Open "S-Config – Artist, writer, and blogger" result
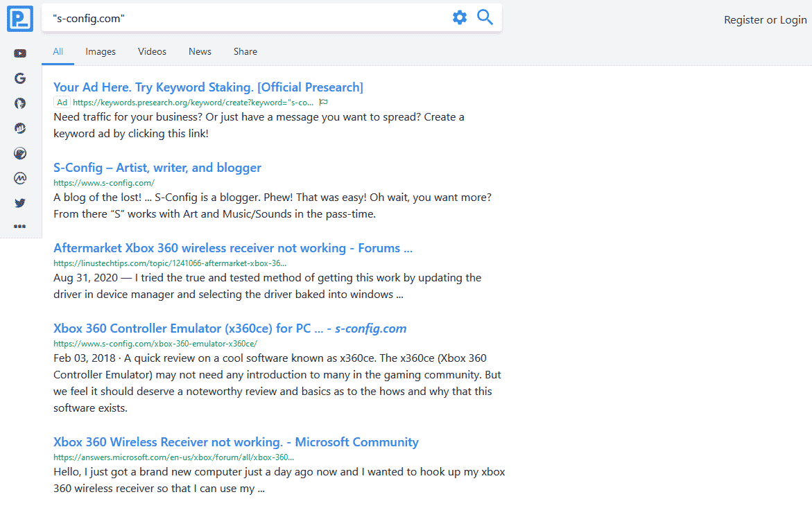The image size is (812, 508). [x=157, y=168]
